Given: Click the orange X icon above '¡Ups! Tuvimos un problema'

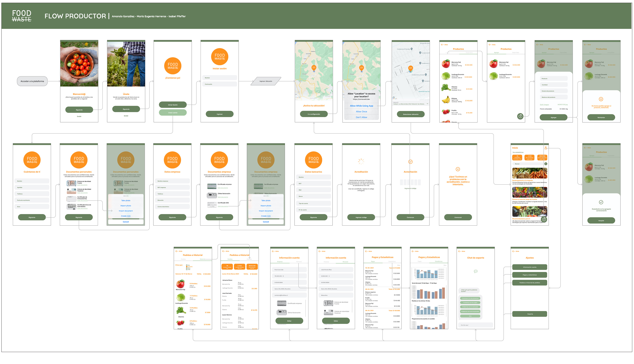Looking at the screenshot, I should tap(458, 169).
